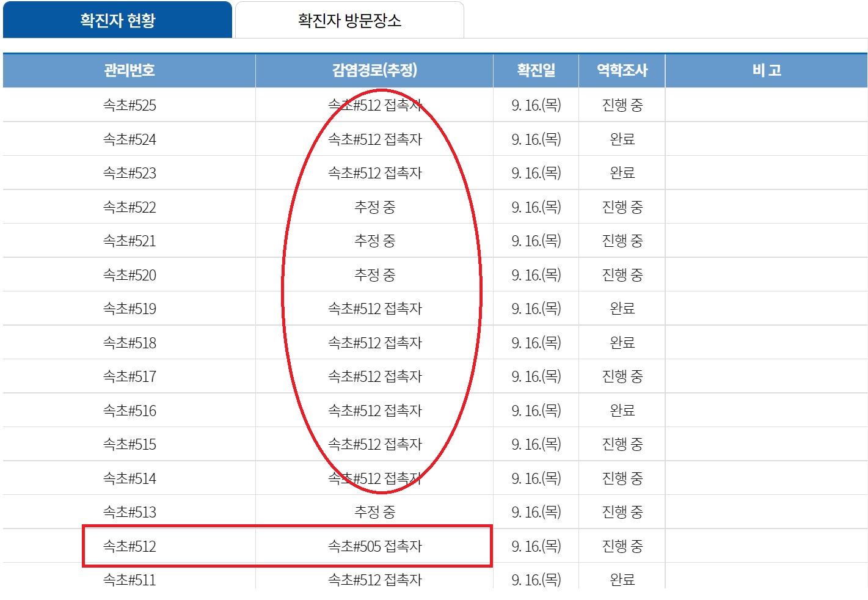
Task: Select the 속초#518 management number cell
Action: coord(129,343)
